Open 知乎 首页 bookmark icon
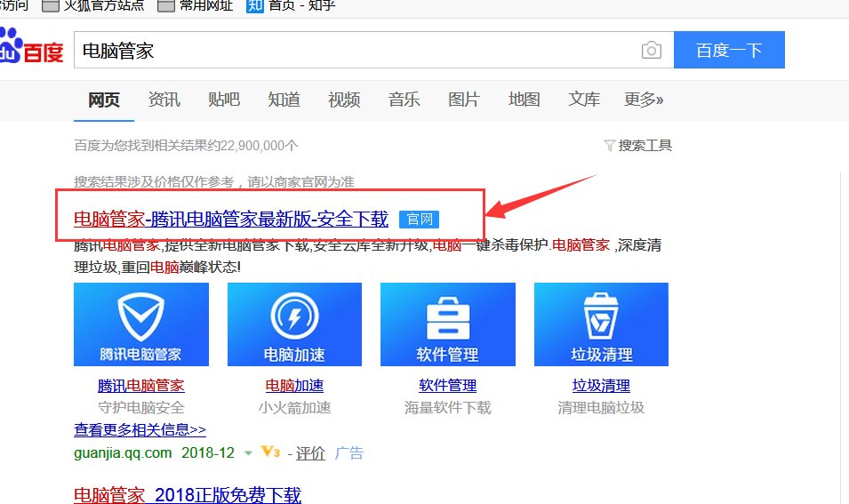849x504 pixels. [254, 5]
